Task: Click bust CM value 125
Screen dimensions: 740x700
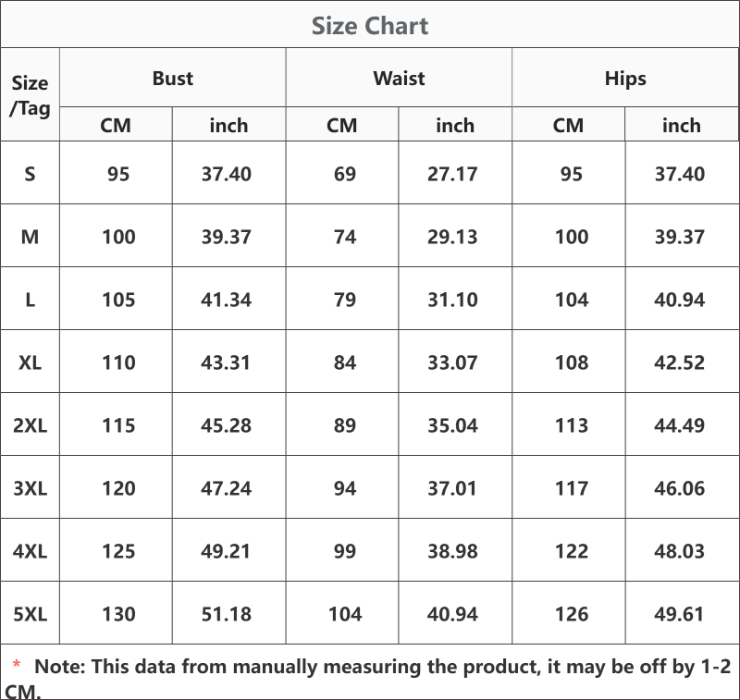Action: pos(118,551)
